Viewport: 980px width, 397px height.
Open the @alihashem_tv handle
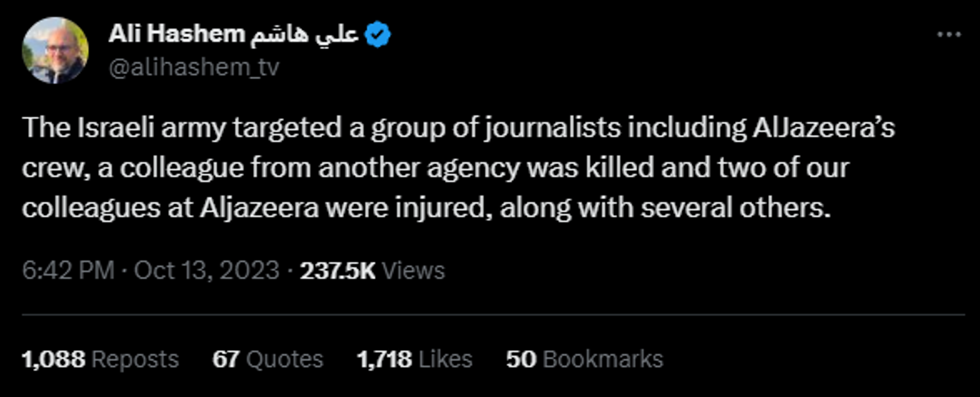click(194, 67)
